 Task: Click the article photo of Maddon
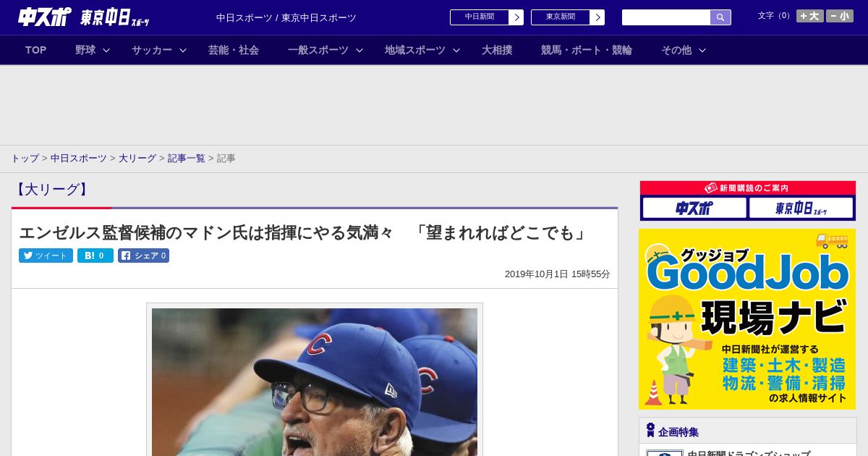315,382
